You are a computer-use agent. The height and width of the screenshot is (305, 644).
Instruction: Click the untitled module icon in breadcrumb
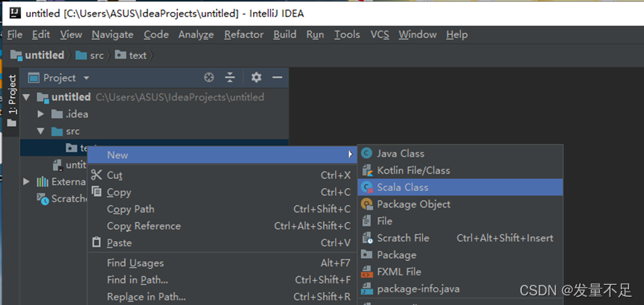pos(16,55)
